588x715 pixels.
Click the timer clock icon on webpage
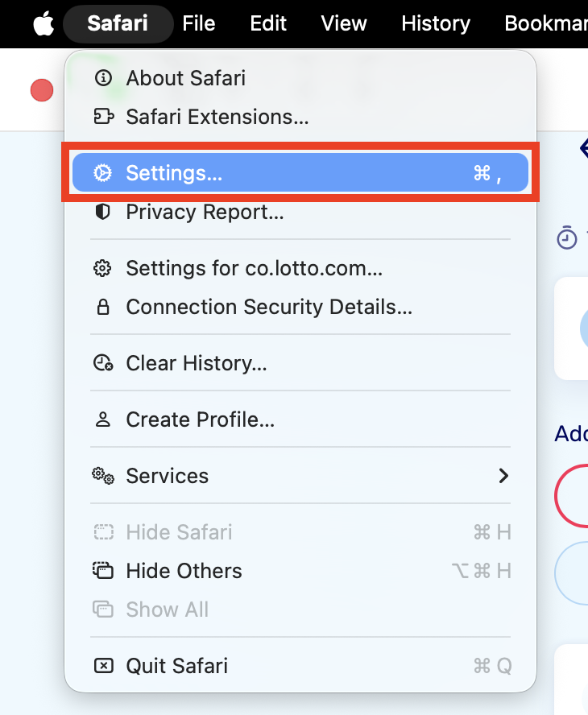[x=566, y=237]
